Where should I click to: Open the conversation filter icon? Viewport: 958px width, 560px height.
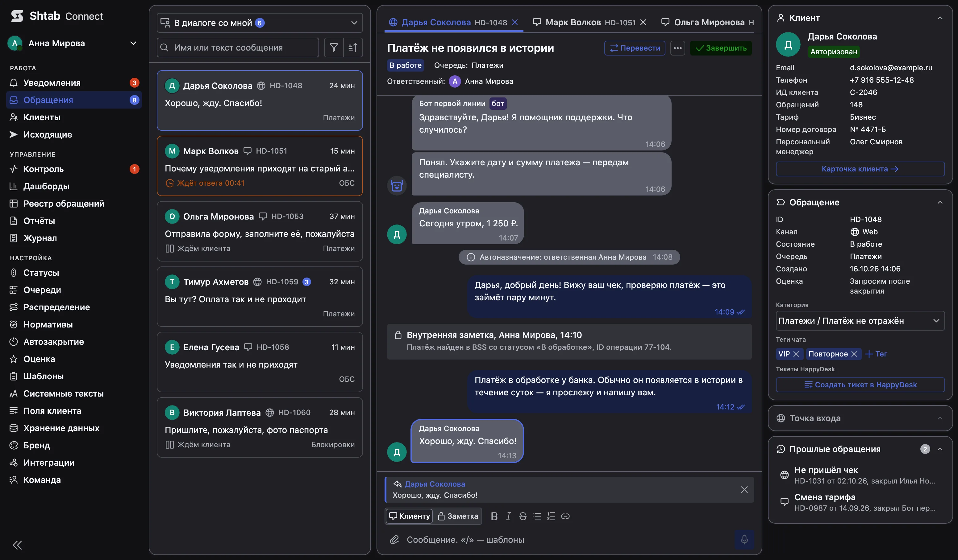[333, 47]
